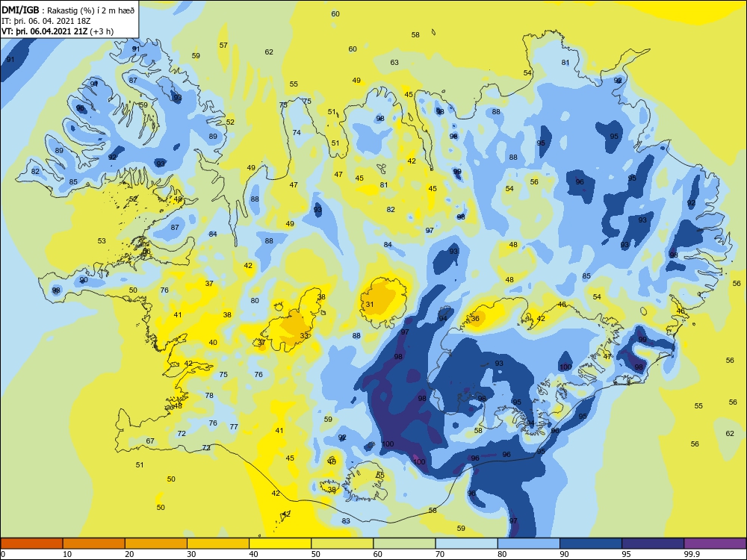Image resolution: width=747 pixels, height=560 pixels.
Task: Click the 0–10 dark orange legend swatch
Action: point(31,544)
